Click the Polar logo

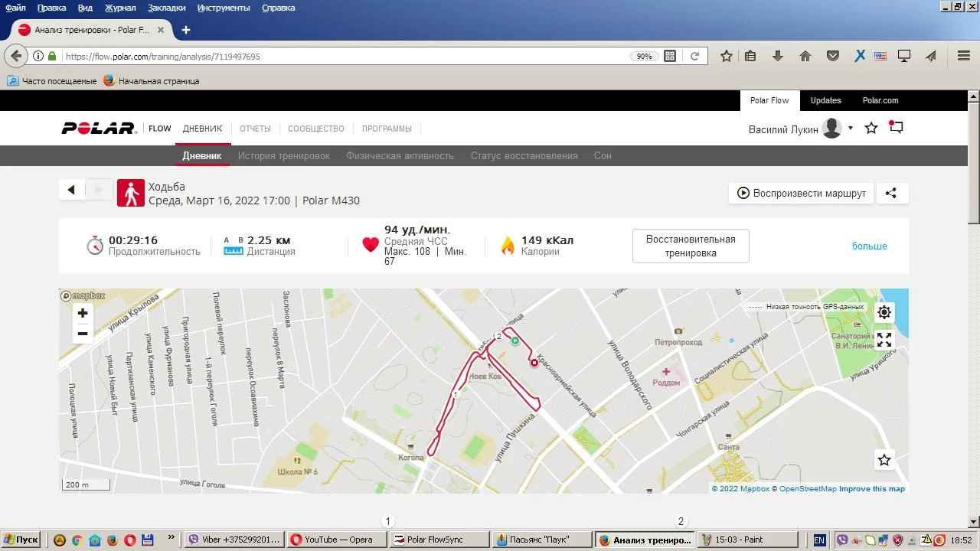(x=99, y=129)
